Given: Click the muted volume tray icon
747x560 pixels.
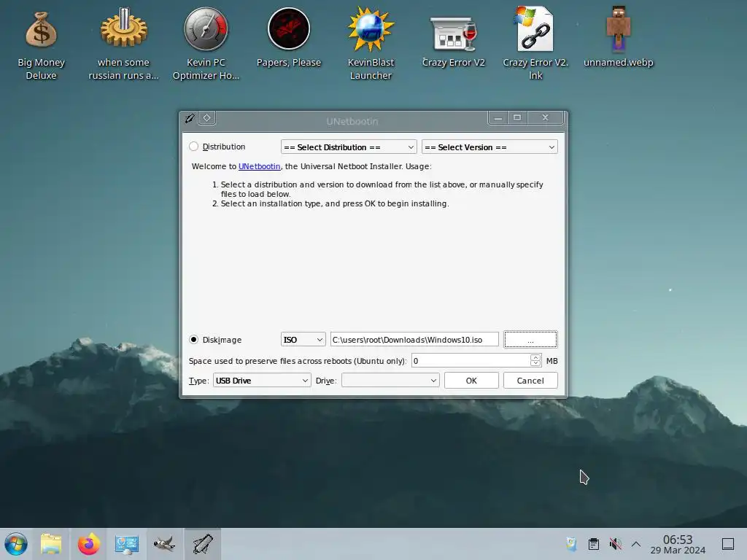Looking at the screenshot, I should 615,544.
